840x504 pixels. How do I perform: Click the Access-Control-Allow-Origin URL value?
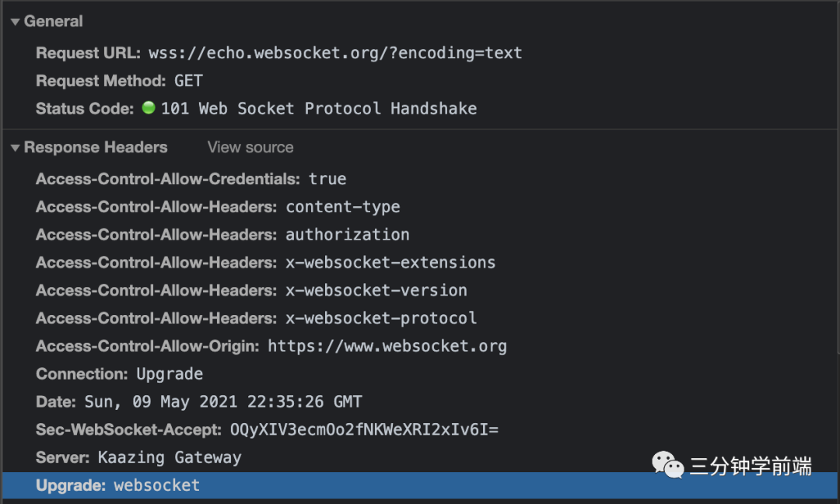pos(387,345)
